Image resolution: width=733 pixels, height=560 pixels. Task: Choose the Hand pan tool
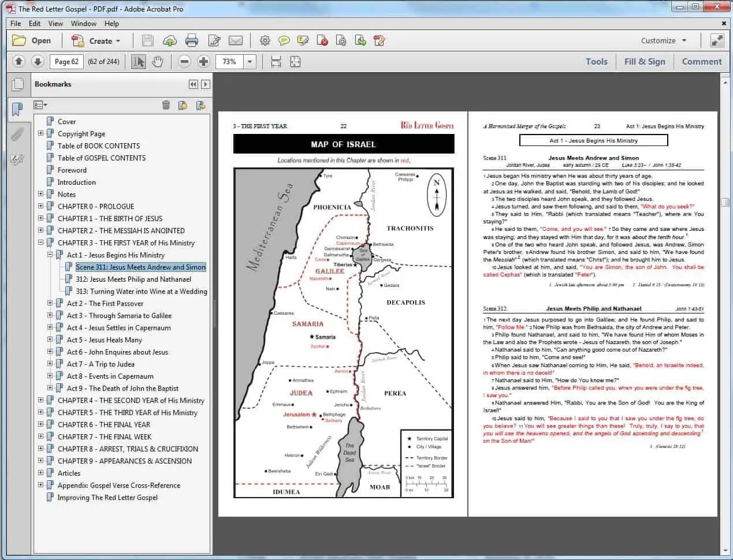(157, 61)
